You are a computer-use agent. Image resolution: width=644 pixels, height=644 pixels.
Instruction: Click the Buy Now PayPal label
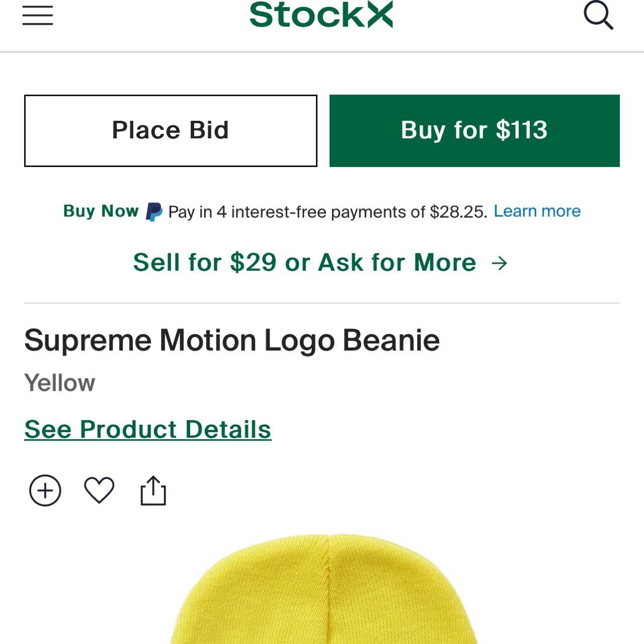(x=101, y=211)
